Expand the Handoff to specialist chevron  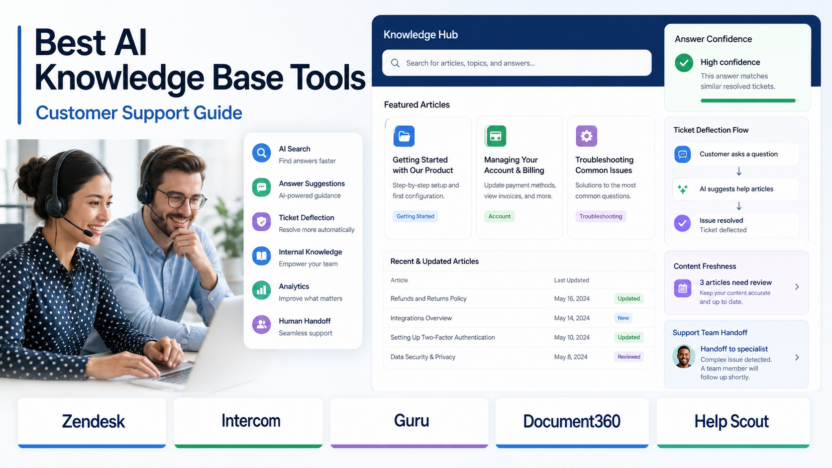click(x=797, y=358)
